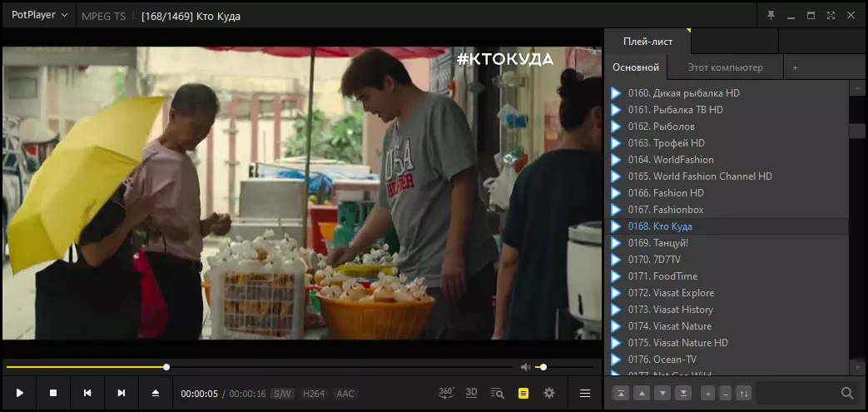Toggle the 3D video mode icon
The image size is (868, 412).
point(471,393)
